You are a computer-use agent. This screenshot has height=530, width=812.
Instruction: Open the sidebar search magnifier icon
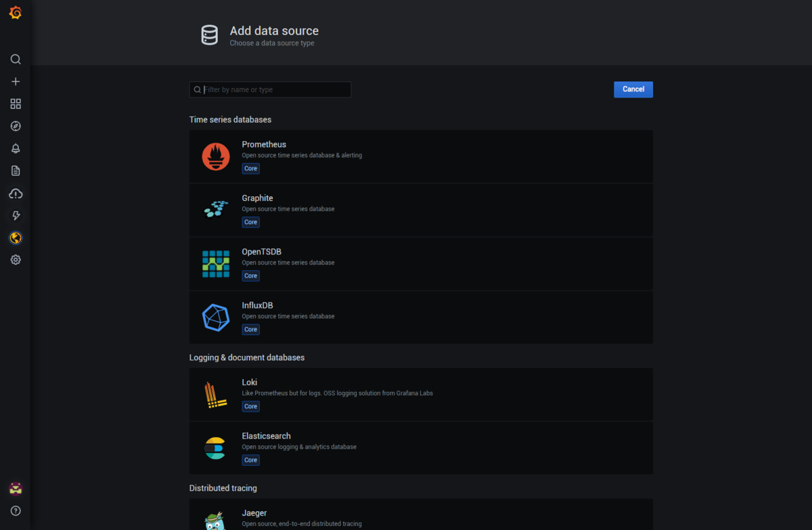16,60
